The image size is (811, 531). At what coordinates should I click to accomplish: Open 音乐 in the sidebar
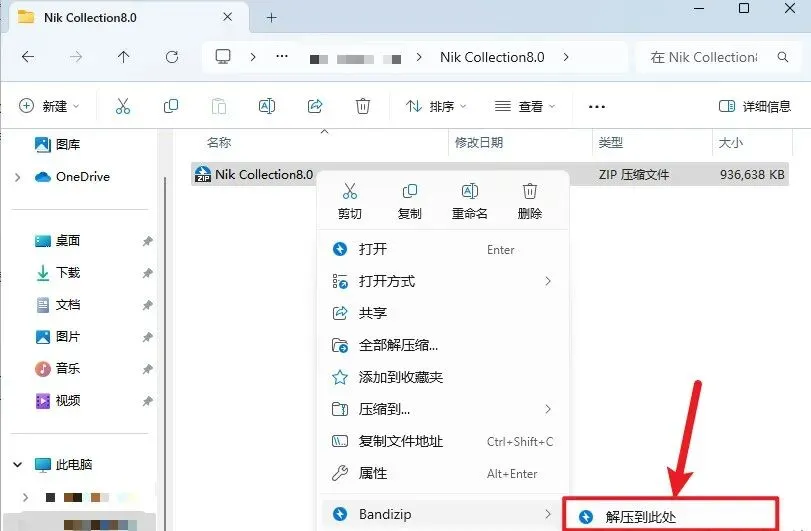click(57, 369)
